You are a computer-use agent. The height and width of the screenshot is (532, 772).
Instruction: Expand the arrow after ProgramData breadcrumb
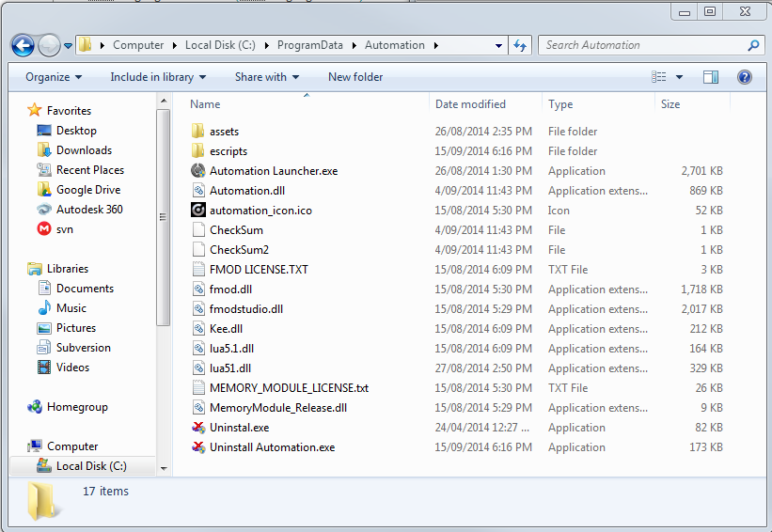(x=354, y=45)
